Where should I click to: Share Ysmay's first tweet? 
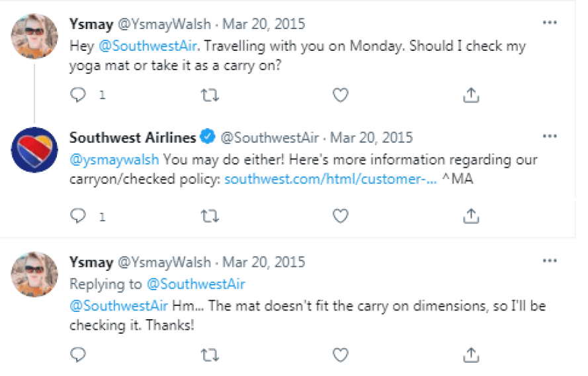tap(471, 95)
